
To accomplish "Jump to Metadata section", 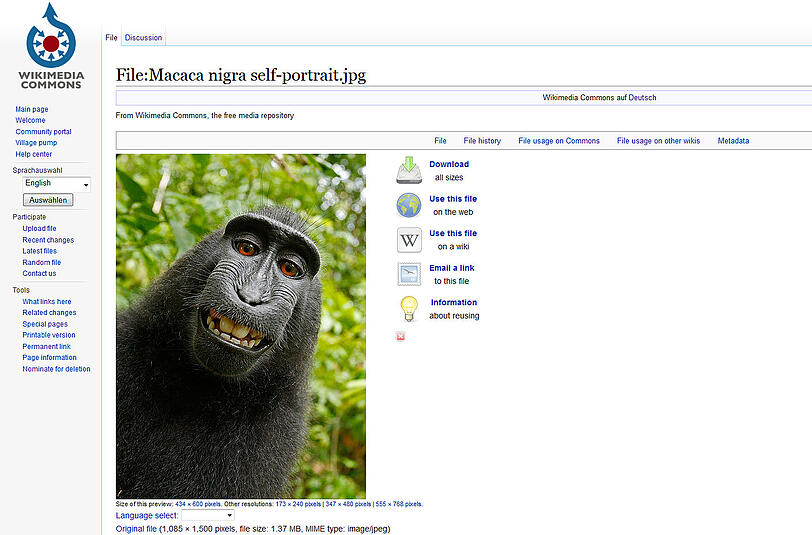I will pyautogui.click(x=733, y=140).
